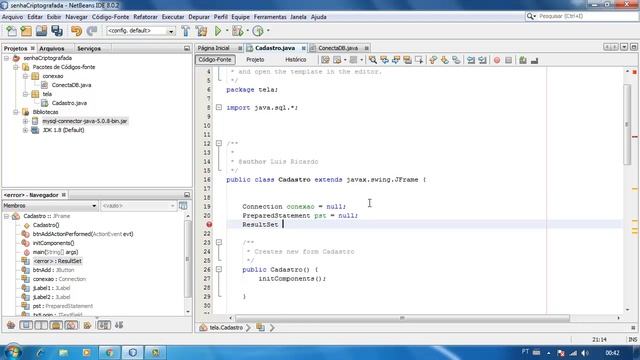This screenshot has width=640, height=360.
Task: Click the Previous Bookmark icon
Action: [x=433, y=60]
